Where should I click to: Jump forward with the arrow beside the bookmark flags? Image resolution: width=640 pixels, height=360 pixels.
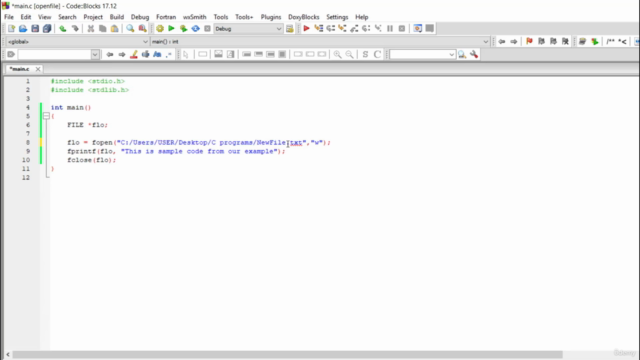pyautogui.click(x=514, y=42)
